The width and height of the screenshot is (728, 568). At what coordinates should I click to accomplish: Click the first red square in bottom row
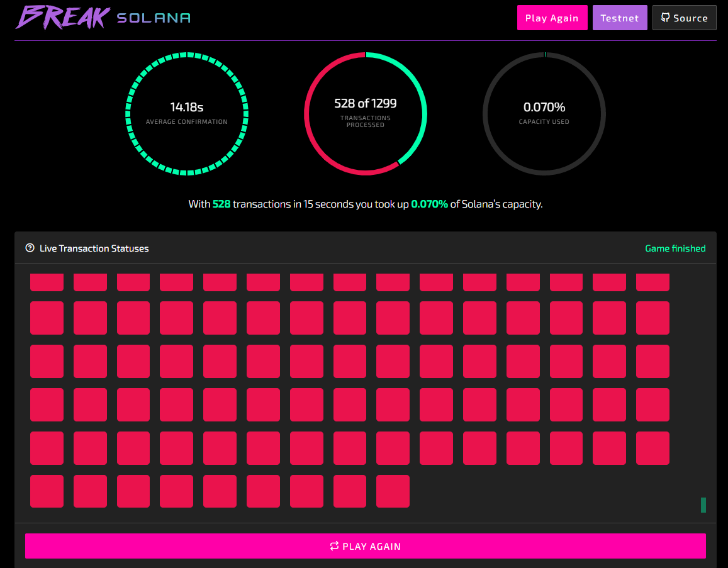pyautogui.click(x=47, y=491)
